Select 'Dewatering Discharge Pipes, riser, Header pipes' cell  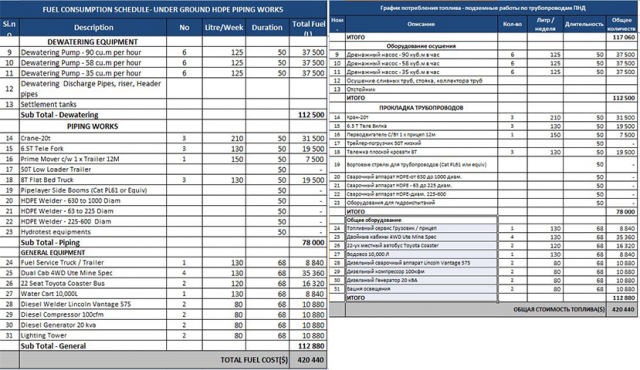click(x=93, y=89)
